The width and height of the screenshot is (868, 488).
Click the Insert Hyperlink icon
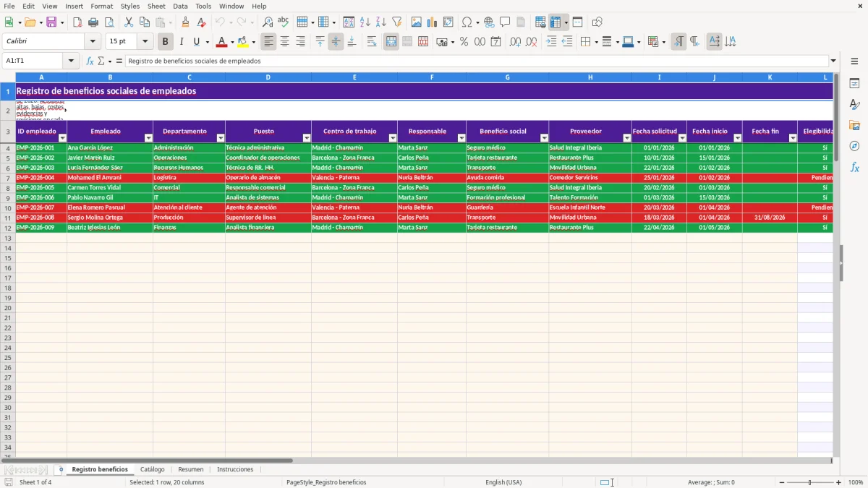(x=489, y=22)
